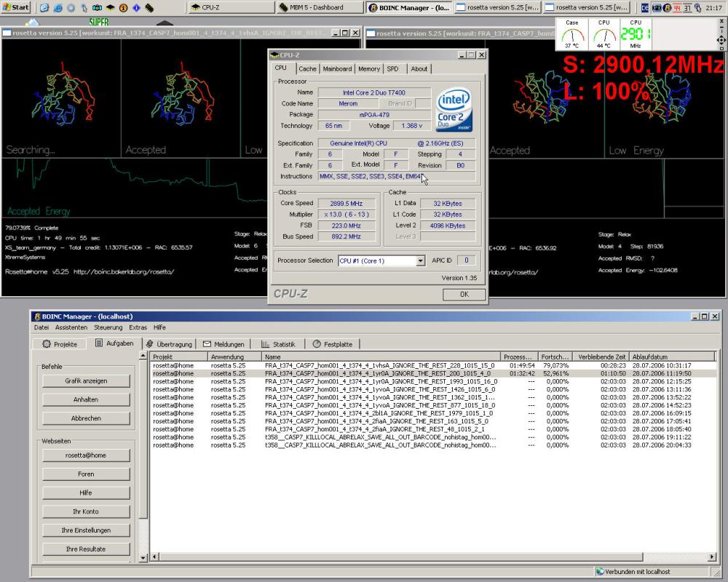Click the orange info icon in quick launch
The image size is (728, 582).
124,7
